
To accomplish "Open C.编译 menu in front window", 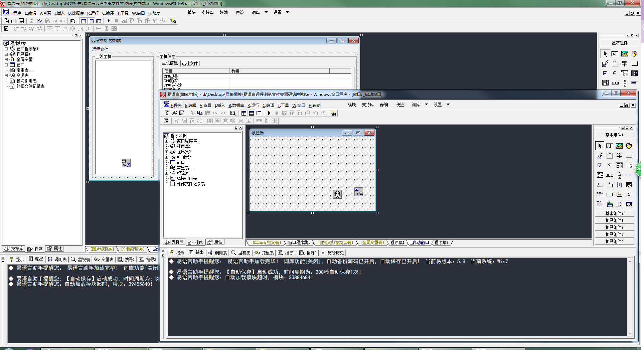I will 268,105.
